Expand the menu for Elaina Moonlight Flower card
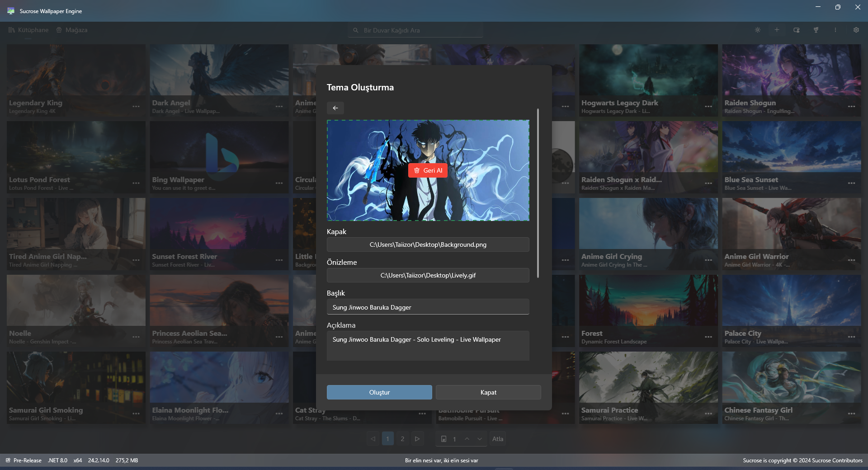Image resolution: width=868 pixels, height=470 pixels. pyautogui.click(x=279, y=414)
